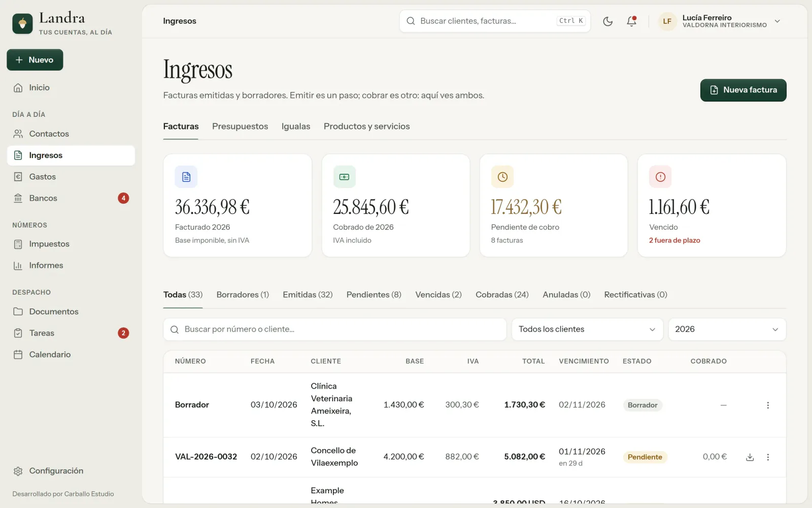This screenshot has height=508, width=812.
Task: Filter by Cobradas (24)
Action: coord(502,295)
